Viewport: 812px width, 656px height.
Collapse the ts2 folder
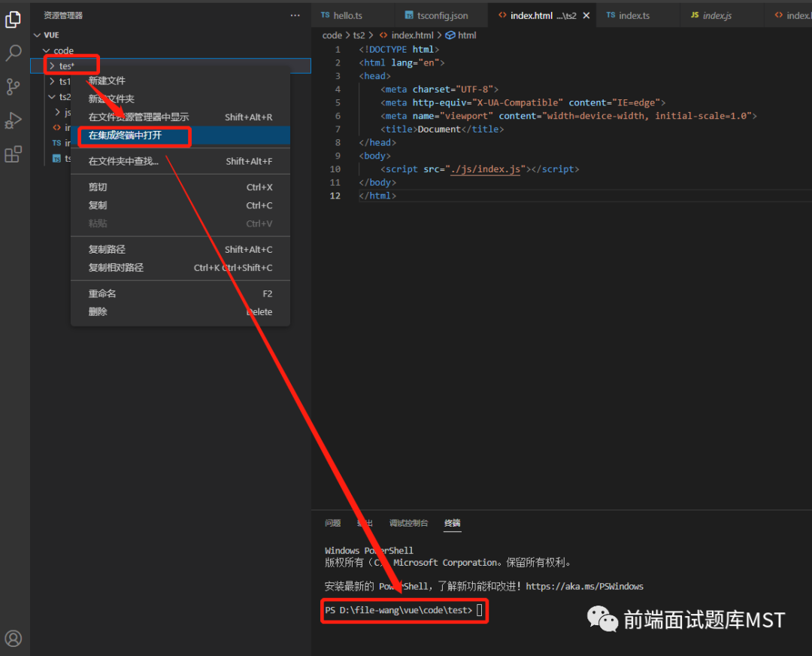(52, 97)
